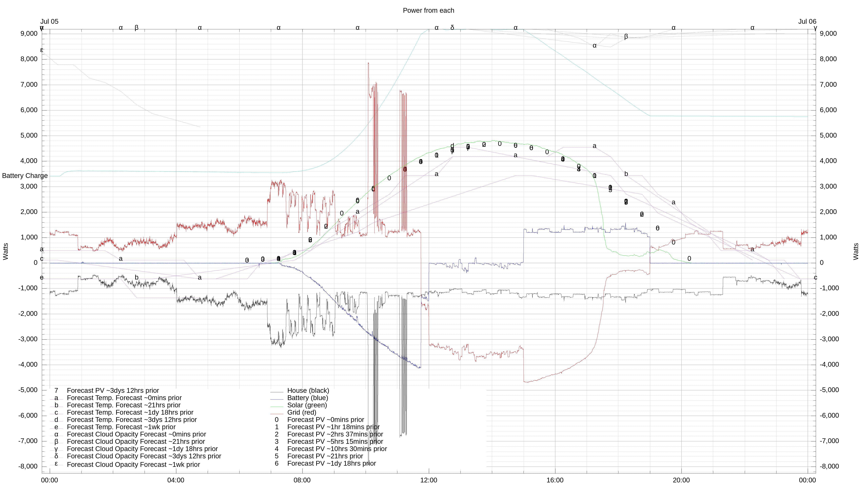The image size is (868, 488).
Task: Click the ε marker near the 8,000 line
Action: click(x=42, y=50)
